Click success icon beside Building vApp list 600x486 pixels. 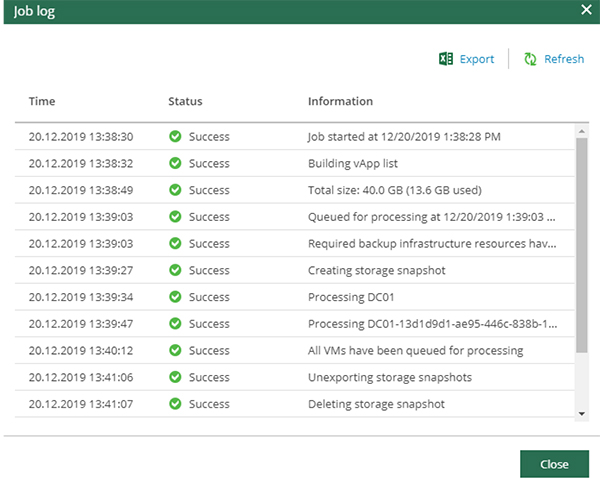175,163
